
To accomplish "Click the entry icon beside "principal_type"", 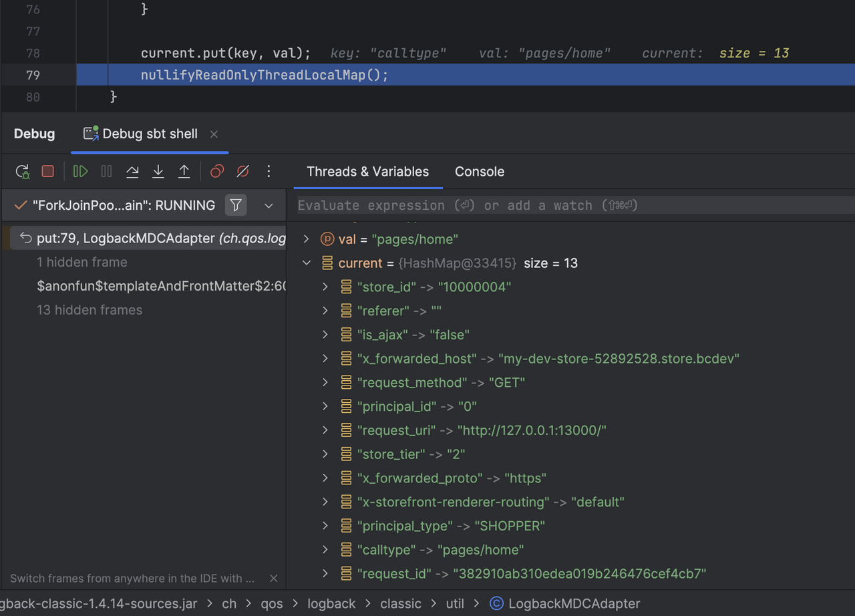I will (346, 526).
